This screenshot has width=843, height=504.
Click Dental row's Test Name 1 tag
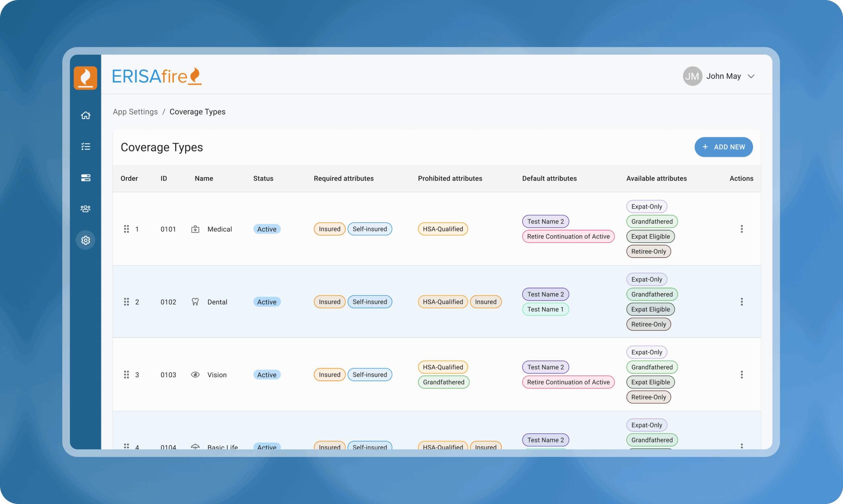545,309
